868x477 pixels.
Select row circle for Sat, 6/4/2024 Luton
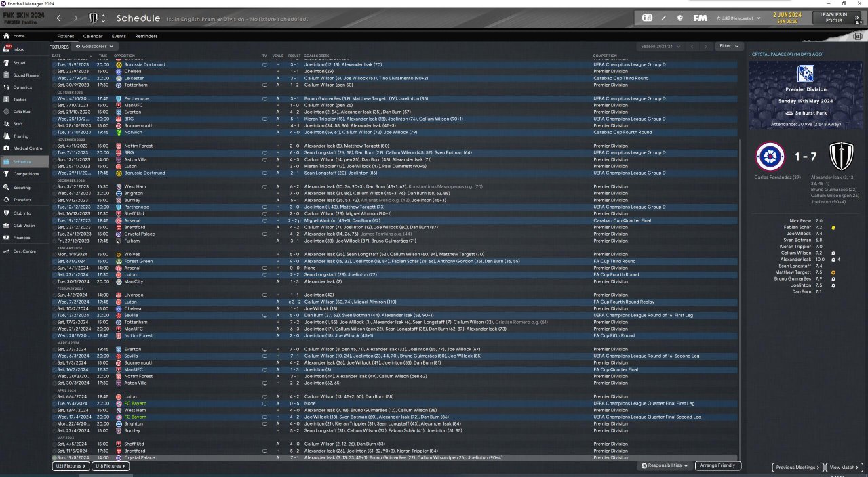(54, 397)
